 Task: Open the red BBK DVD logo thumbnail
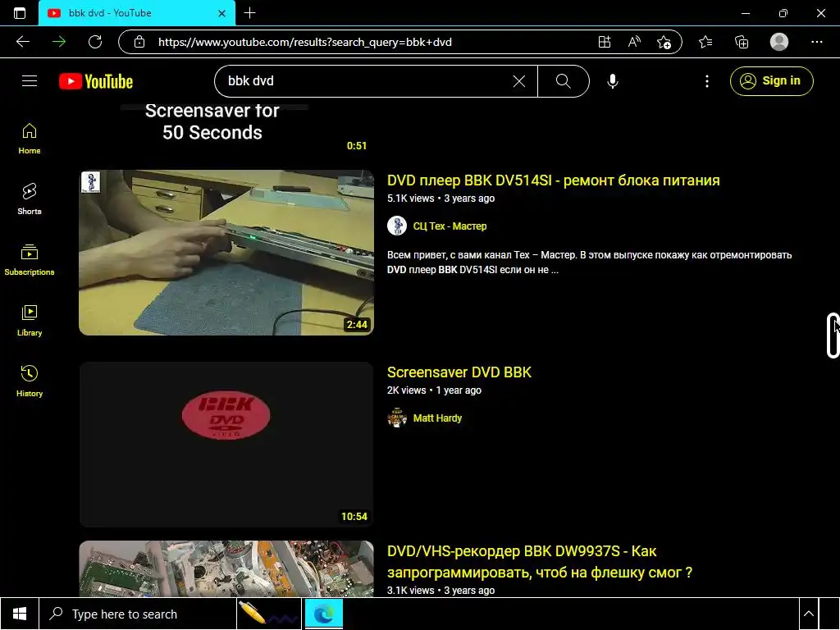(x=226, y=445)
